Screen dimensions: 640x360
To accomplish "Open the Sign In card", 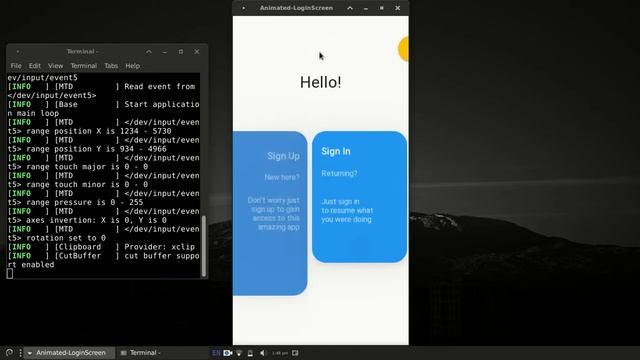I will click(x=359, y=197).
